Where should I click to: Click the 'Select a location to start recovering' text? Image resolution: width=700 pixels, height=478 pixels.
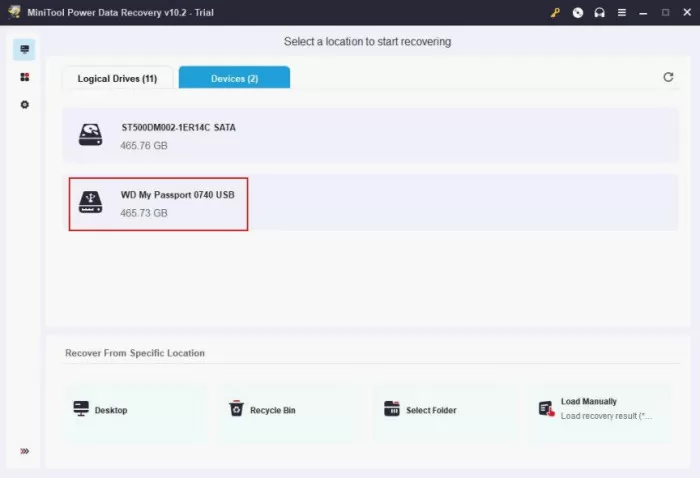[367, 42]
